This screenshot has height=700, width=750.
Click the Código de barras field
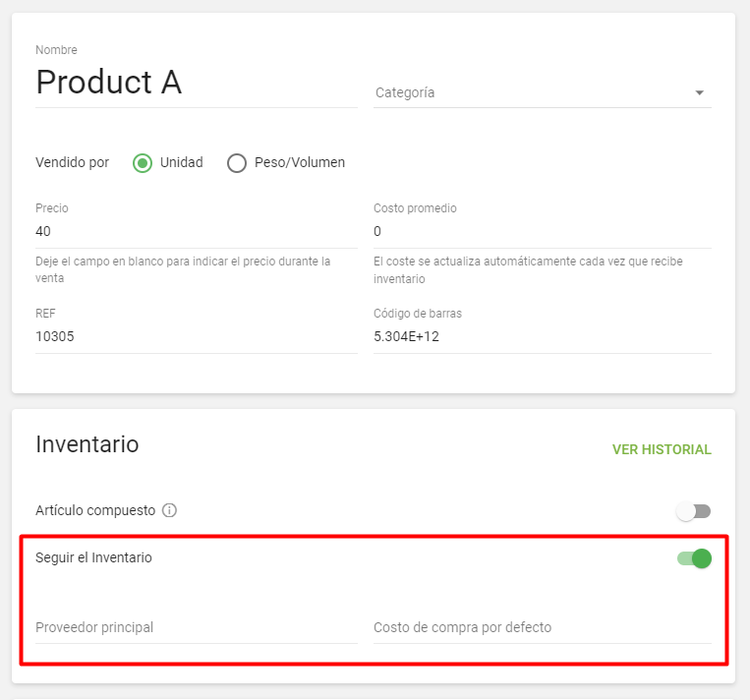(542, 336)
